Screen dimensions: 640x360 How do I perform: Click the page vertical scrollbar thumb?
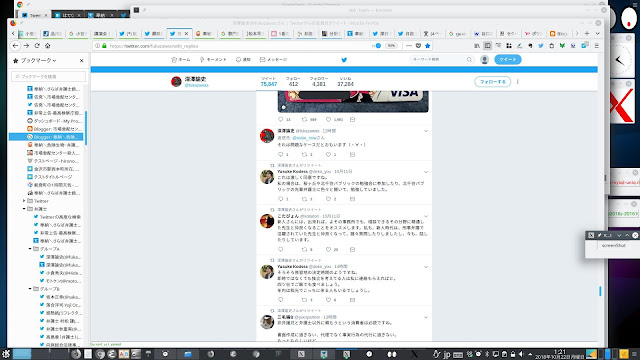(600, 291)
